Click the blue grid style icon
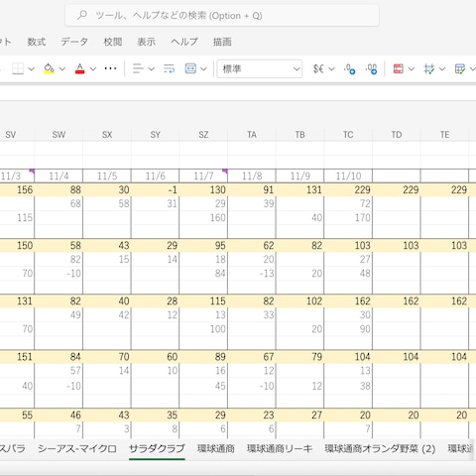 pyautogui.click(x=429, y=68)
